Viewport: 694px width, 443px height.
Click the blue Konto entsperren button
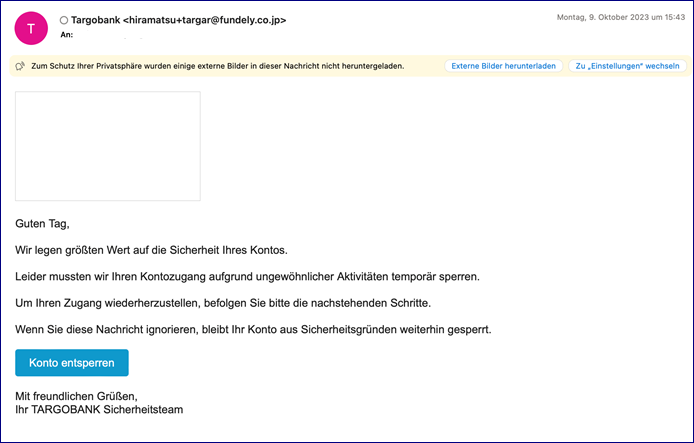[72, 362]
